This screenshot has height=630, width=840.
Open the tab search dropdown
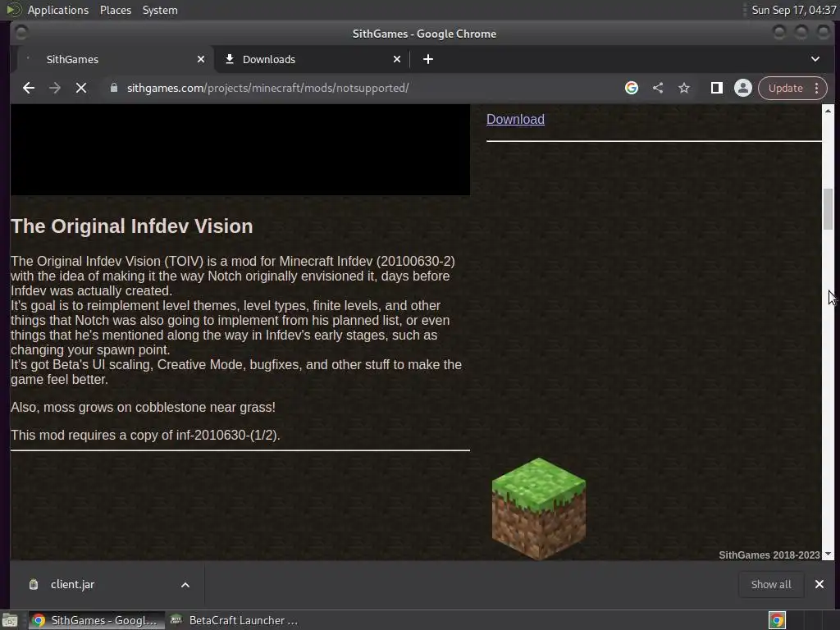click(815, 59)
